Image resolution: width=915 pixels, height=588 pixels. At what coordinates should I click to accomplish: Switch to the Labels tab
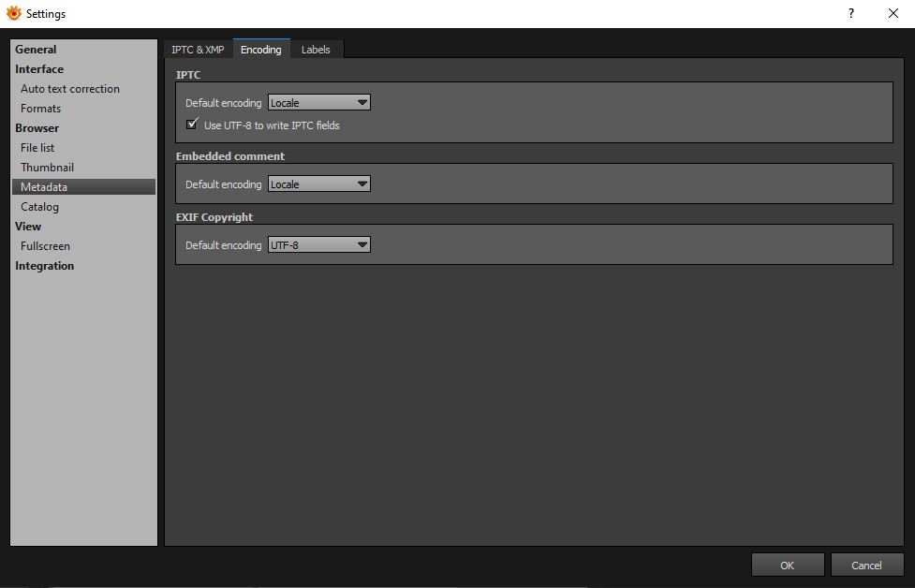316,50
